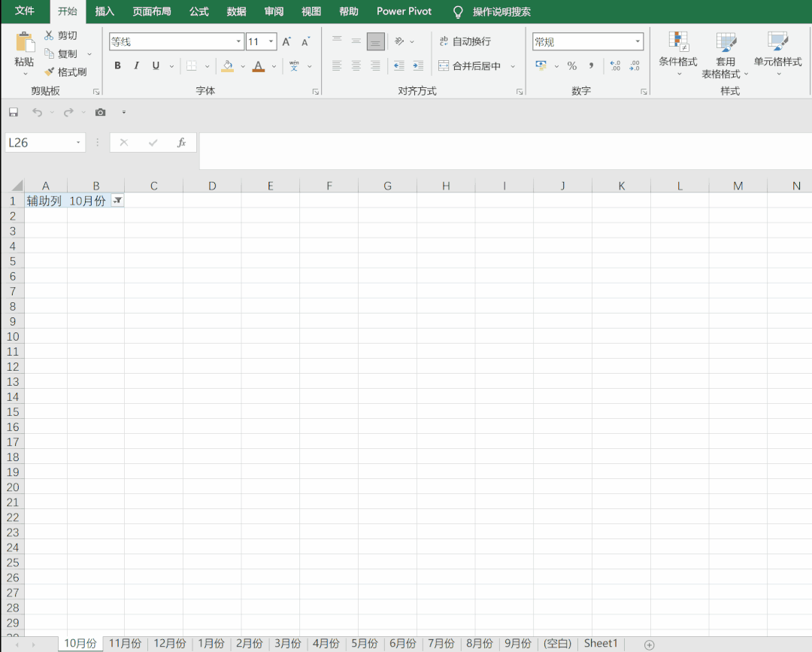This screenshot has width=812, height=652.
Task: Toggle Underline formatting
Action: (156, 65)
